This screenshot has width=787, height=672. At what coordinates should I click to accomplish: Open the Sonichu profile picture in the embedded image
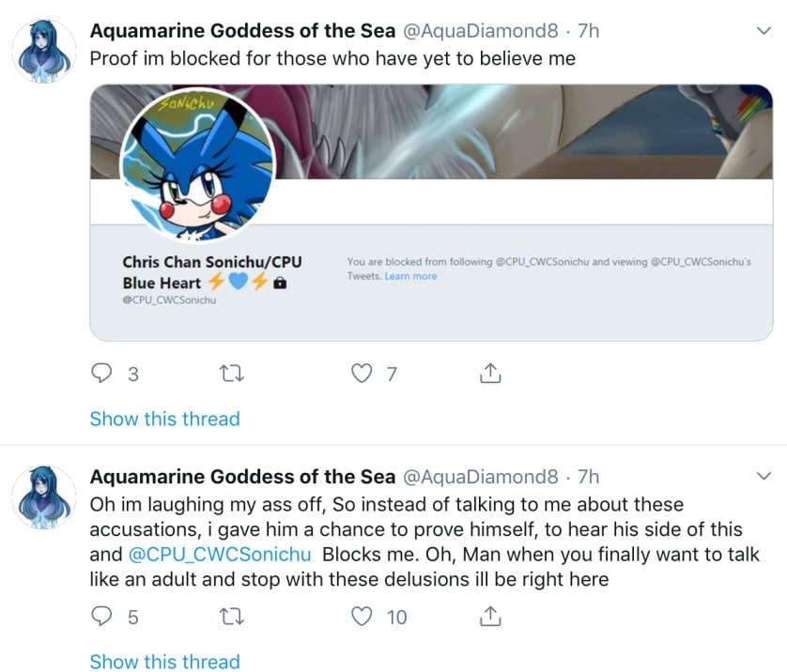point(197,167)
